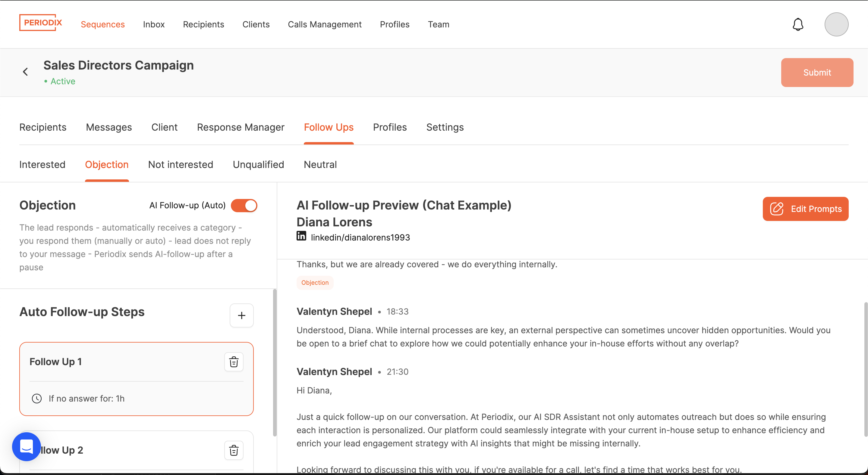Click the LinkedIn icon beside Diana's profile

tap(301, 236)
